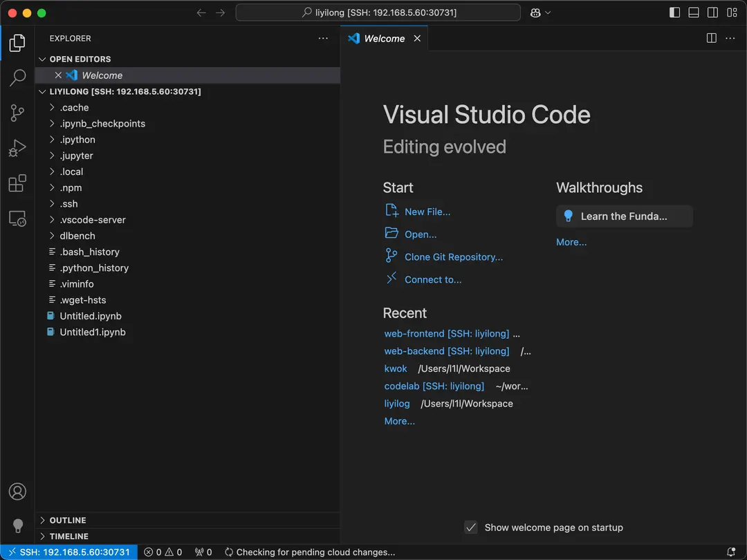Close Welcome in Open Editors list

click(58, 75)
